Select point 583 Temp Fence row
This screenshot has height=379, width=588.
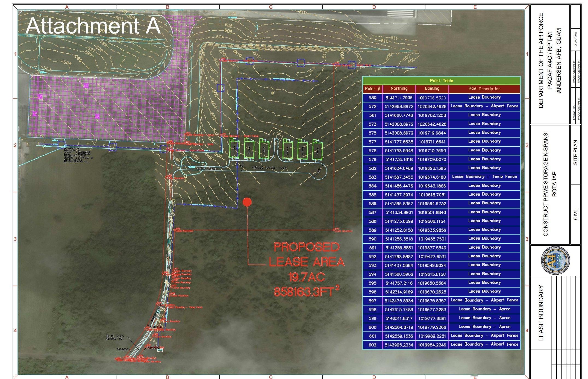tap(441, 177)
